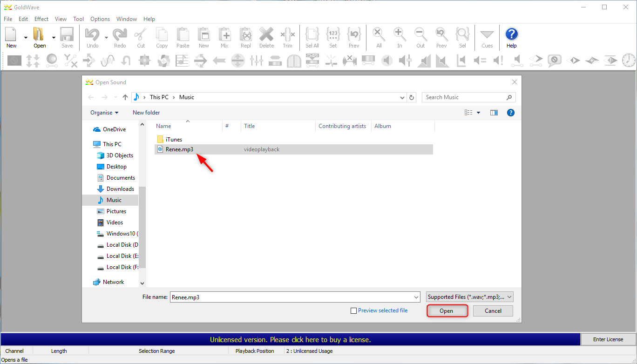
Task: Click the address bar refresh button
Action: [x=412, y=97]
